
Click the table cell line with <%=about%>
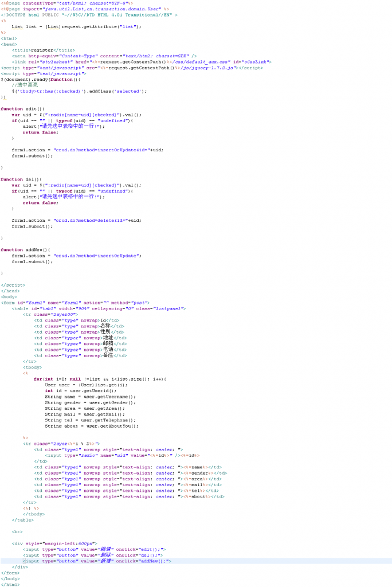coord(129,496)
